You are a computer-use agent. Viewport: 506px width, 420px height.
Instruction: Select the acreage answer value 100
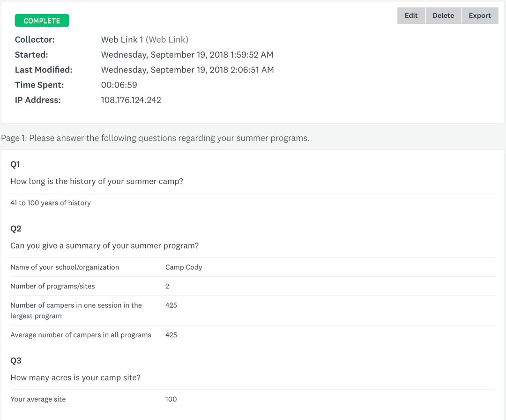(x=171, y=399)
